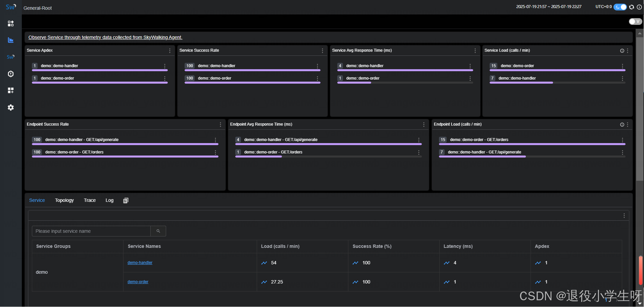This screenshot has width=644, height=307.
Task: Toggle the V view mode switch
Action: click(635, 21)
